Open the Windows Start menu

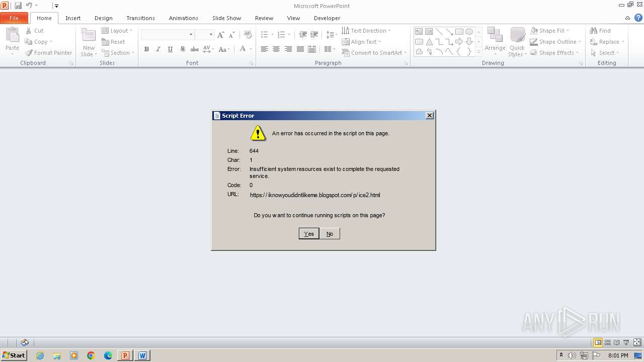point(14,355)
